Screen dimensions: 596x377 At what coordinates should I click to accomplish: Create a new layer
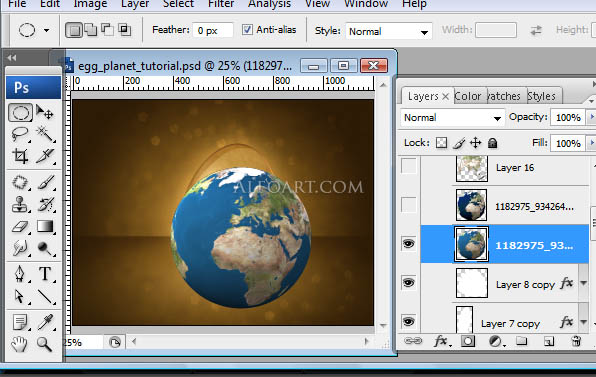[548, 341]
